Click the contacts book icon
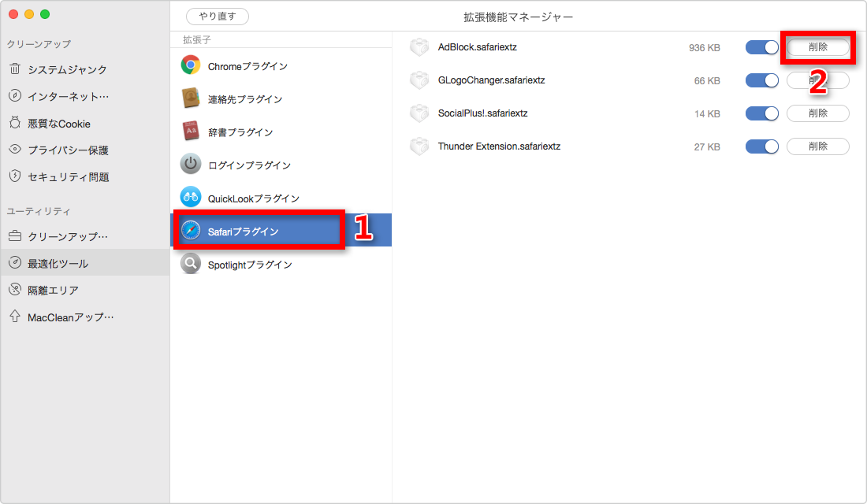867x504 pixels. (191, 98)
